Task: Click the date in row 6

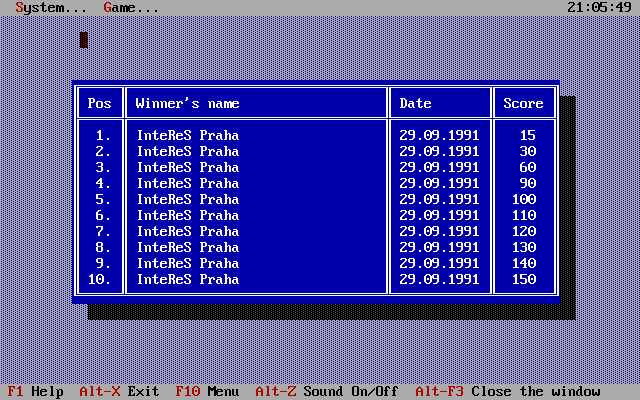Action: (439, 215)
